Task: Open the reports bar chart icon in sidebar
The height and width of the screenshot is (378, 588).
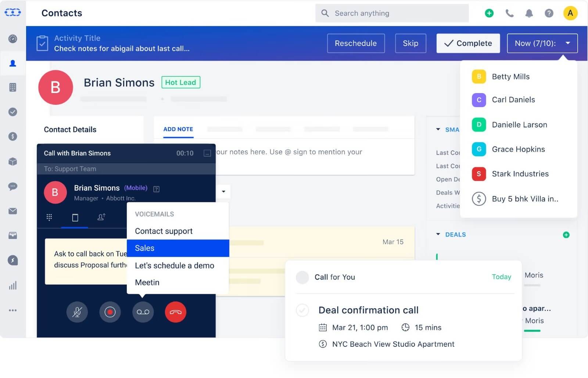Action: (x=13, y=285)
